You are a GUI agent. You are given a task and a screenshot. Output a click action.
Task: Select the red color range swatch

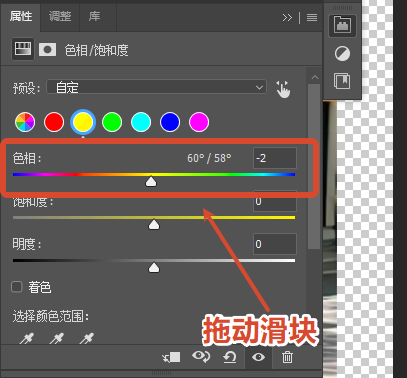pyautogui.click(x=54, y=122)
